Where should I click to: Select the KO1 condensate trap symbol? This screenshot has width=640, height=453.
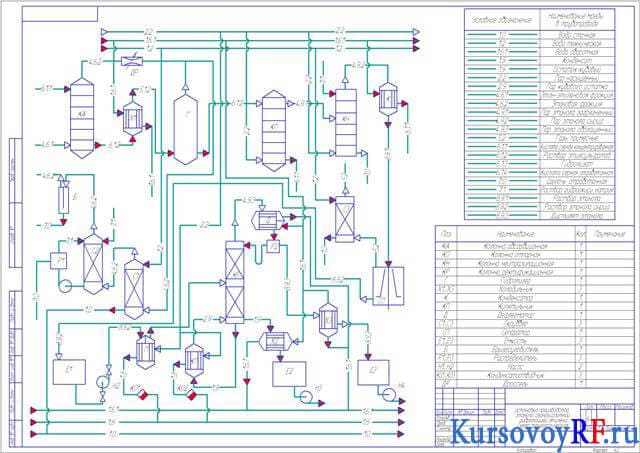pos(142,394)
